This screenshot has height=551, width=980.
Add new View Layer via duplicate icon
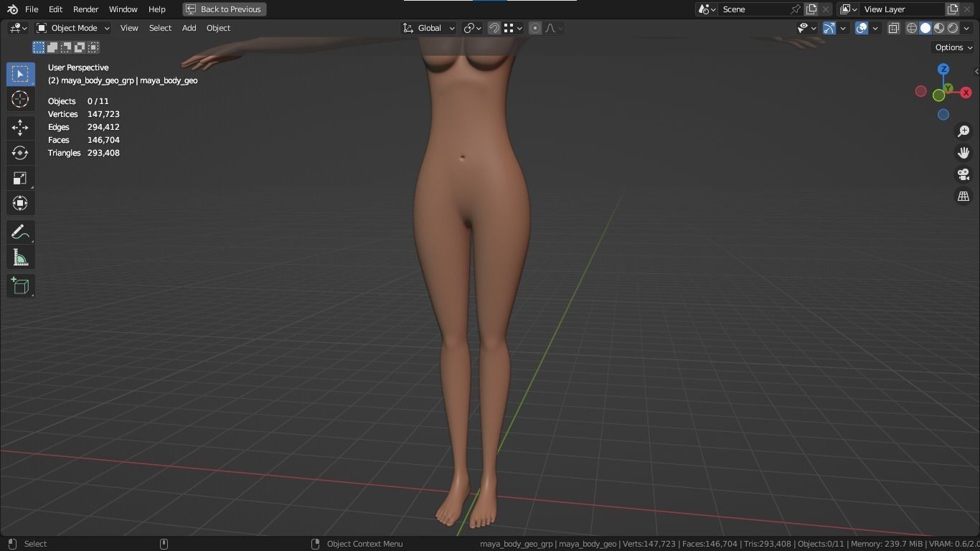[x=953, y=9]
